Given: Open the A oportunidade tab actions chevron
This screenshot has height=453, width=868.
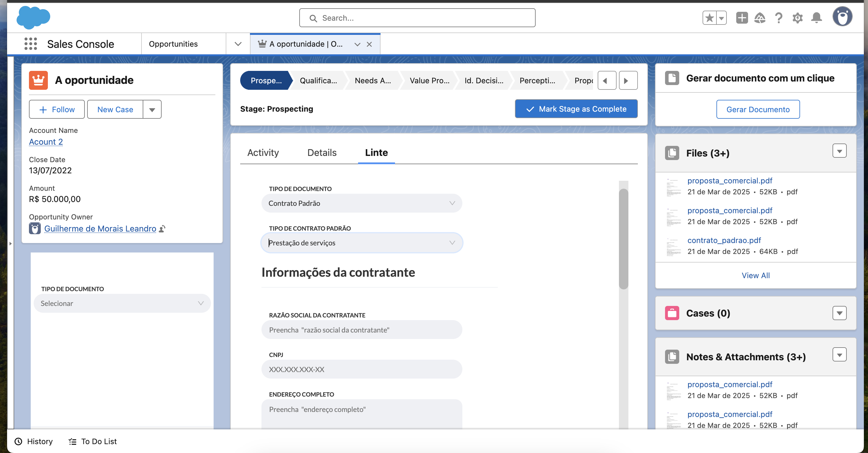Looking at the screenshot, I should click(357, 44).
